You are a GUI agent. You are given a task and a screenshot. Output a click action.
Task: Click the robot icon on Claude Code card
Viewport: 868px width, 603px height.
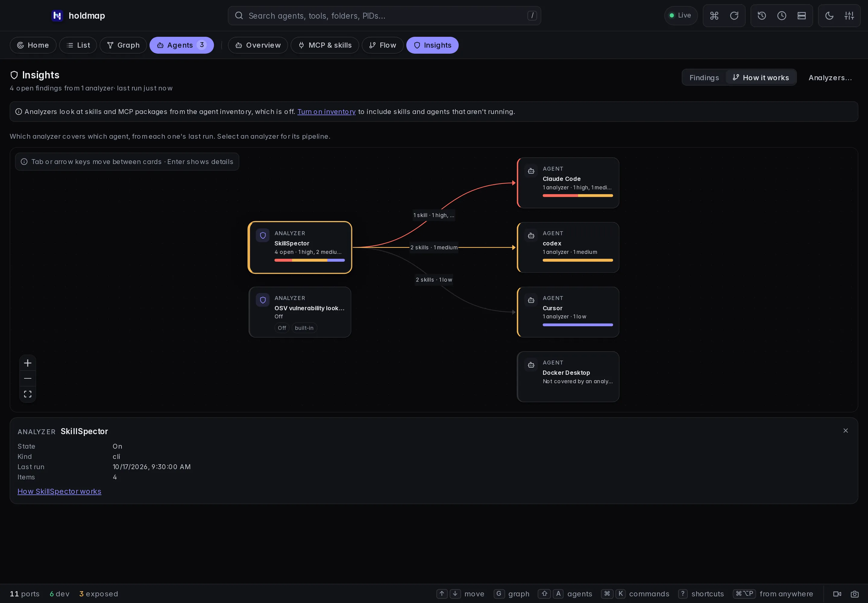(531, 171)
